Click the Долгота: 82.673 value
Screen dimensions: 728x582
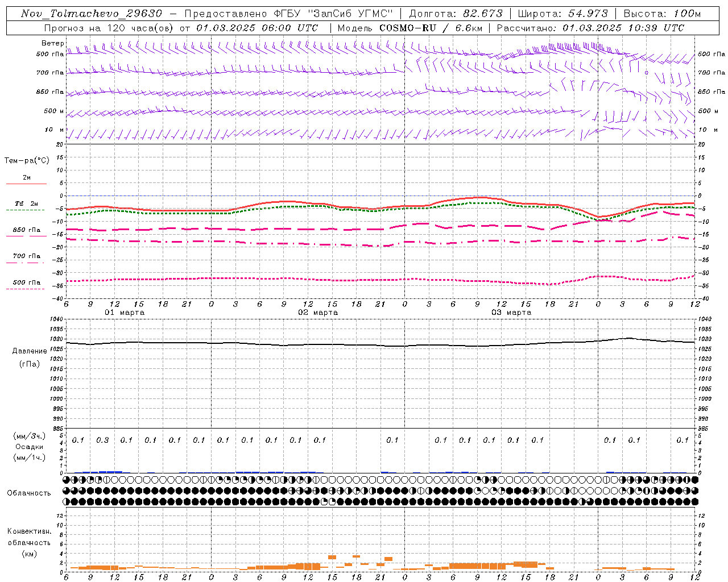point(456,14)
